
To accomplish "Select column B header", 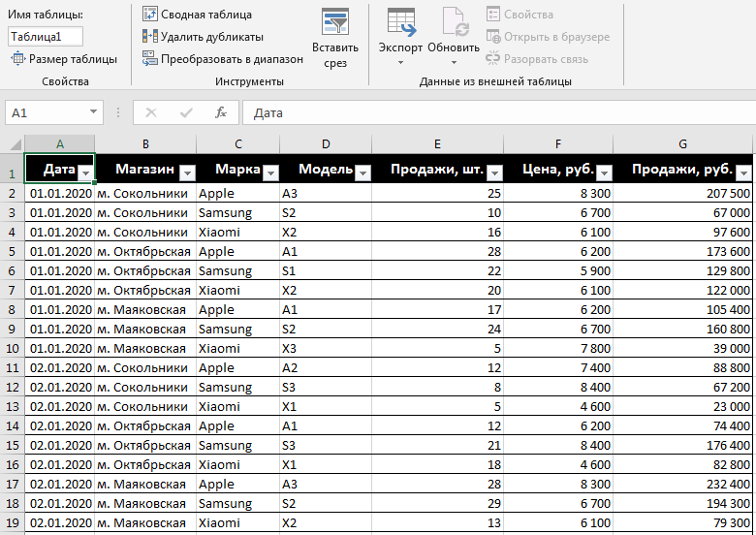I will [145, 144].
